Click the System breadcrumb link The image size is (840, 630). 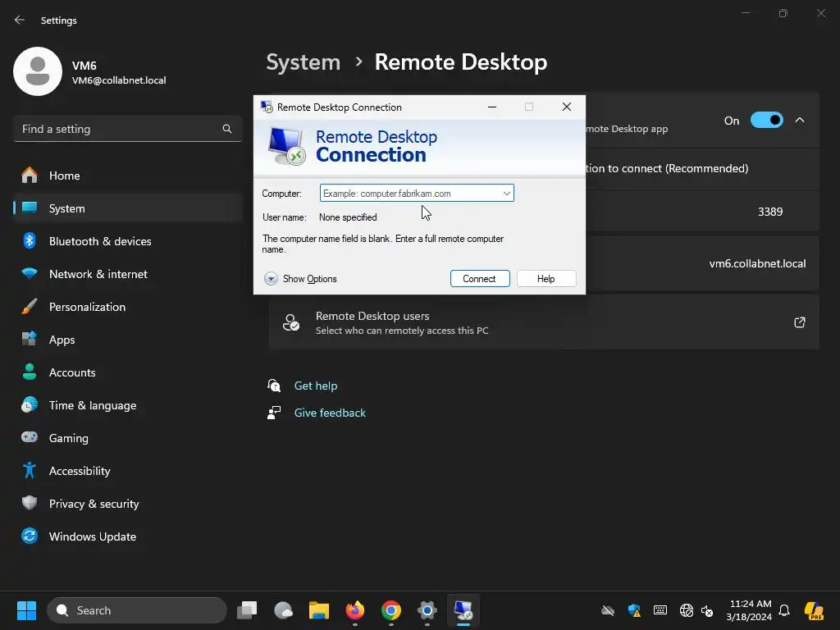[x=304, y=62]
